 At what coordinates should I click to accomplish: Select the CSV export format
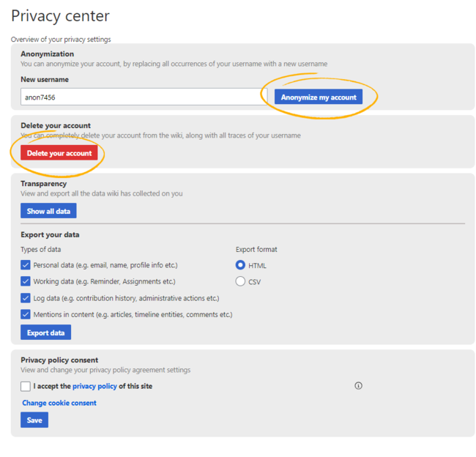click(x=240, y=281)
